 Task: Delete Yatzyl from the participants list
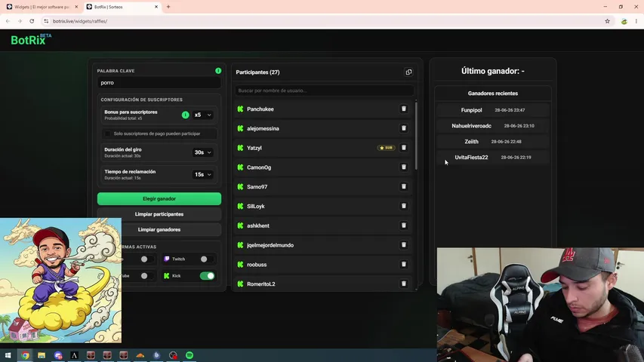404,147
